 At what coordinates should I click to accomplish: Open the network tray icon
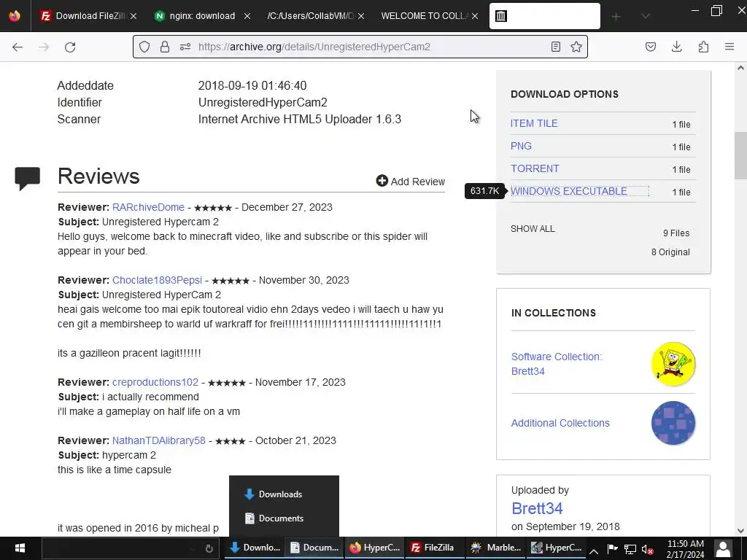(x=630, y=550)
